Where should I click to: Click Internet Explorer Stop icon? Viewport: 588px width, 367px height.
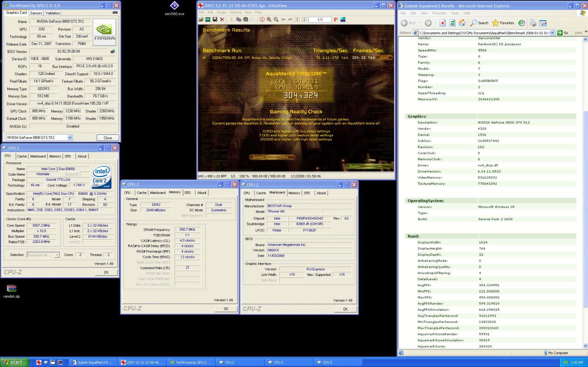(x=442, y=23)
